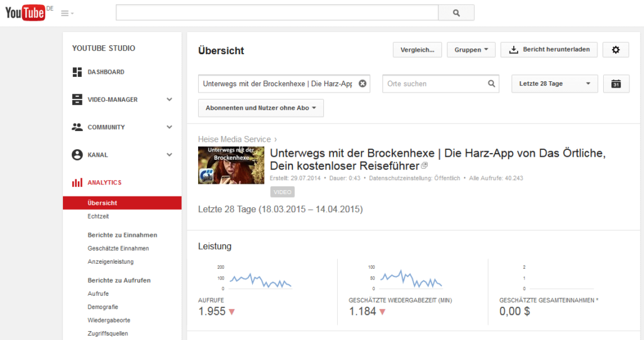
Task: Open Abonnenten und Nutzer ohne Abo dropdown
Action: pyautogui.click(x=261, y=108)
